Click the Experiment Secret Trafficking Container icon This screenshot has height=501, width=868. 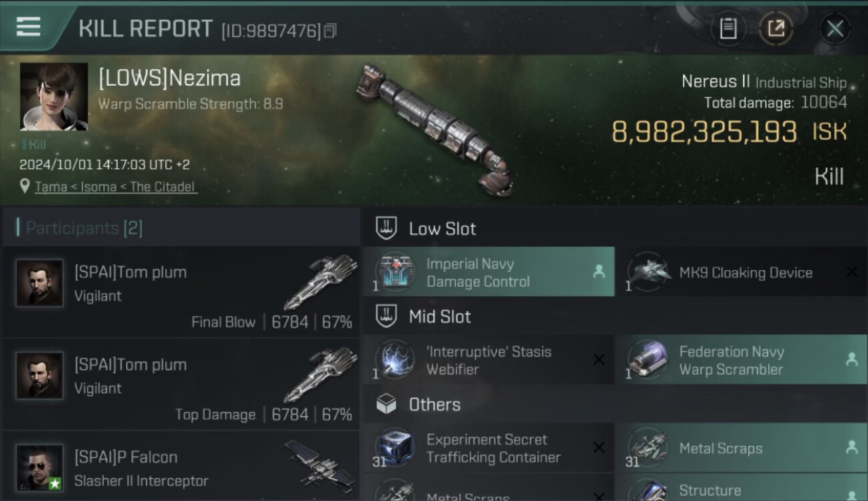[x=395, y=448]
